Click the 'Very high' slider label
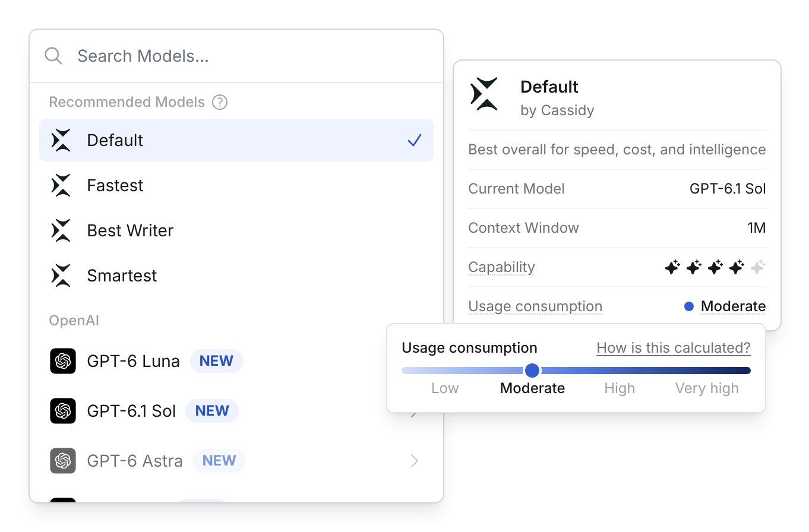809x532 pixels. (707, 388)
